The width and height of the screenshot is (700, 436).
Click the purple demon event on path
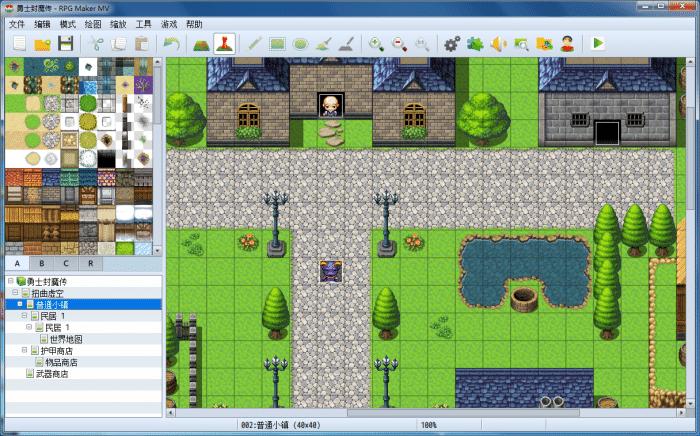pyautogui.click(x=331, y=271)
